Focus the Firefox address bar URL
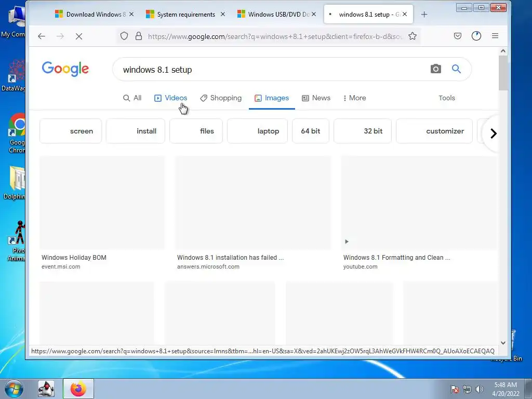This screenshot has width=532, height=399. point(275,36)
